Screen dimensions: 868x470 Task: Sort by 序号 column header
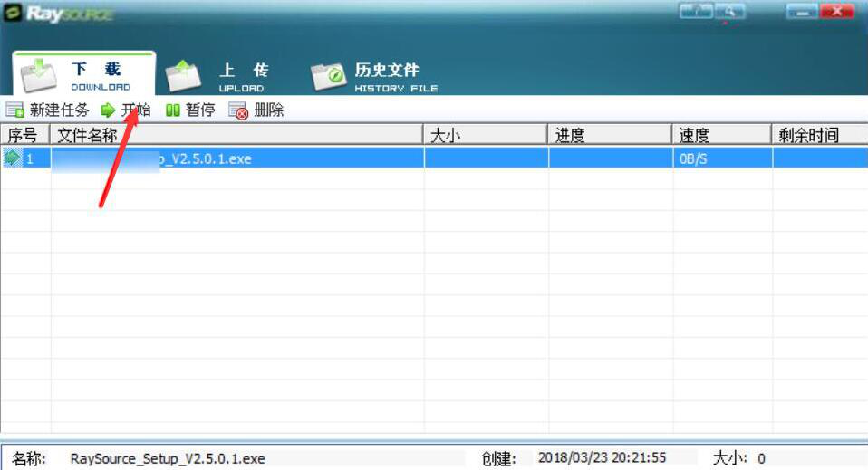(x=25, y=135)
